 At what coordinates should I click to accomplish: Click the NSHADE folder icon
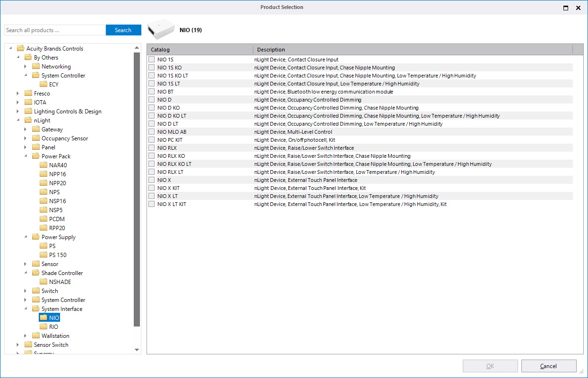point(43,282)
